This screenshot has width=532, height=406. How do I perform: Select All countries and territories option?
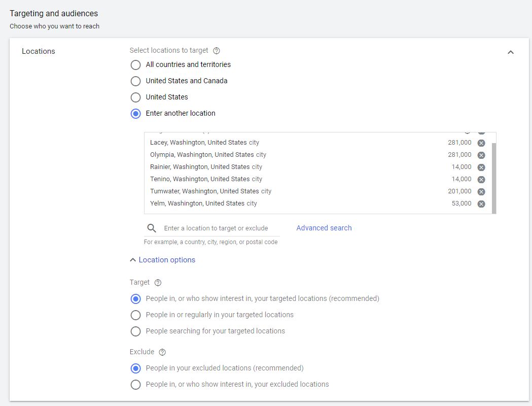135,65
